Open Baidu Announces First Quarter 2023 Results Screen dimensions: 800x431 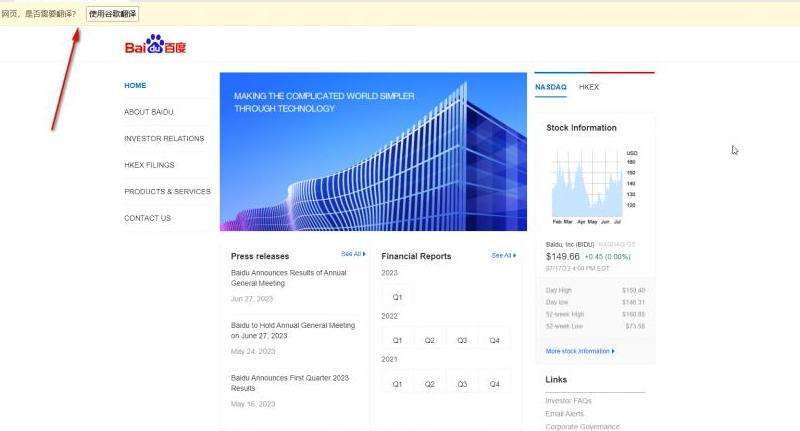click(290, 383)
